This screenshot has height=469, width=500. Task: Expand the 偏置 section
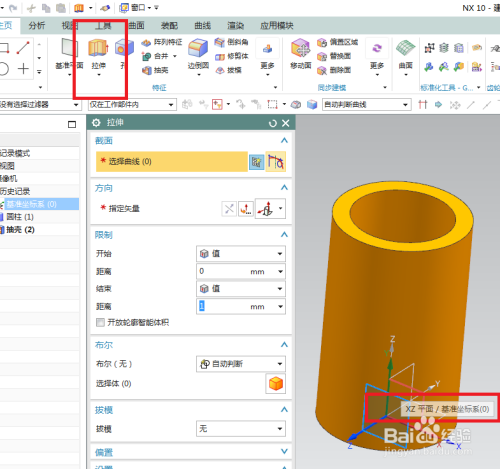[x=284, y=451]
